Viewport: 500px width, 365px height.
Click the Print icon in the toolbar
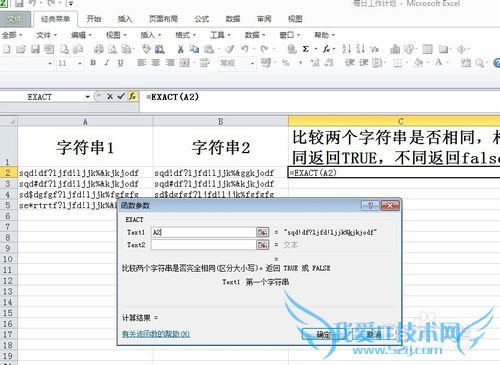99,49
